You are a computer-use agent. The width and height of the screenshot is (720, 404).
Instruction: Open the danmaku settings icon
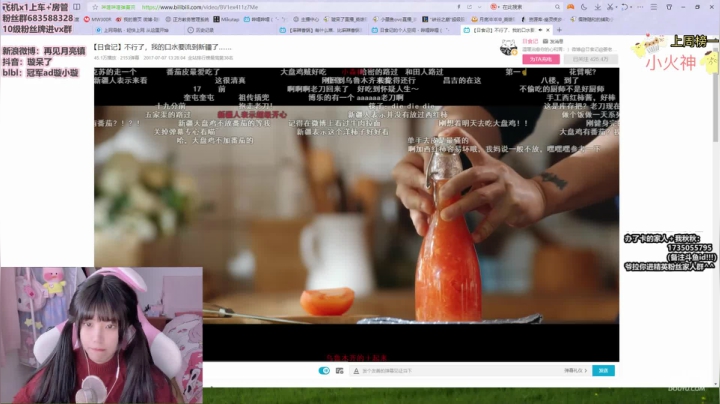coord(339,370)
